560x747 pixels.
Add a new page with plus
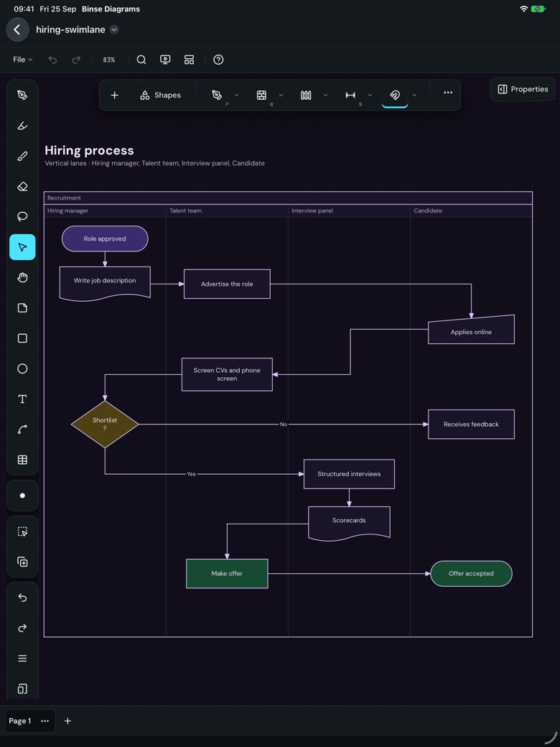(x=67, y=721)
